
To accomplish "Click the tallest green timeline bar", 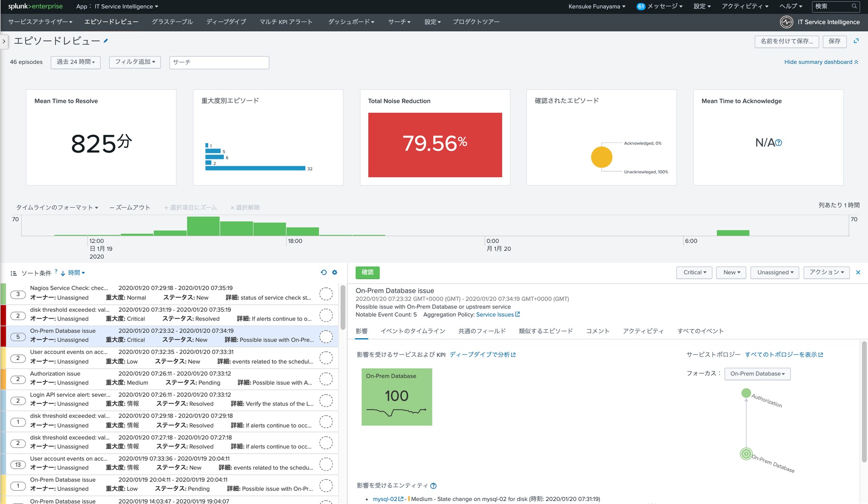I will (x=203, y=226).
